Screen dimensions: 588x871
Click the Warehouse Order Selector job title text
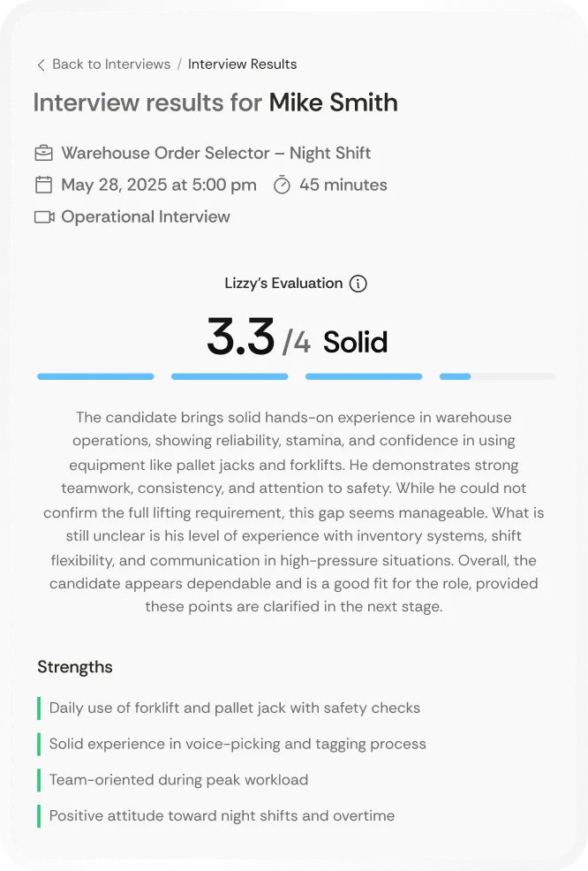pyautogui.click(x=215, y=152)
